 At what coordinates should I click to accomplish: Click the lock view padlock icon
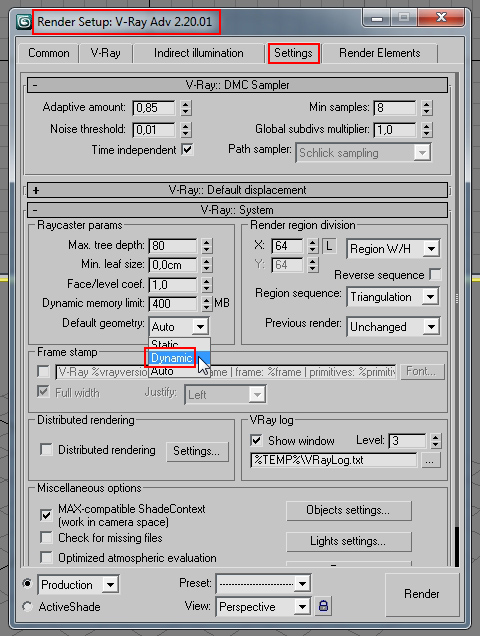(323, 606)
